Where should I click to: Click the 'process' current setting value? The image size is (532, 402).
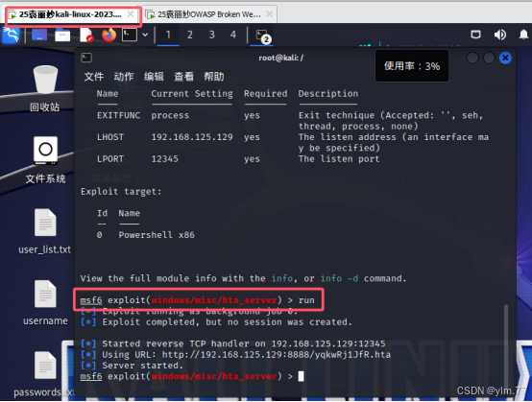170,115
